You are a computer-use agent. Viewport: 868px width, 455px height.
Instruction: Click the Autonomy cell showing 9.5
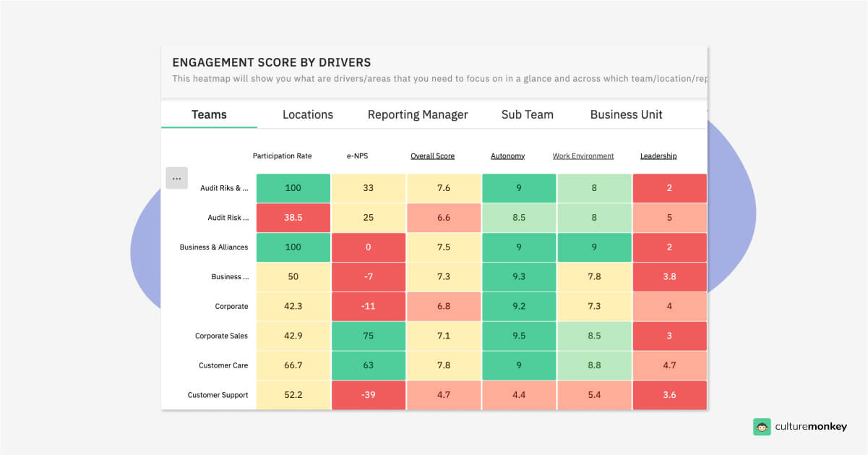[x=519, y=336]
